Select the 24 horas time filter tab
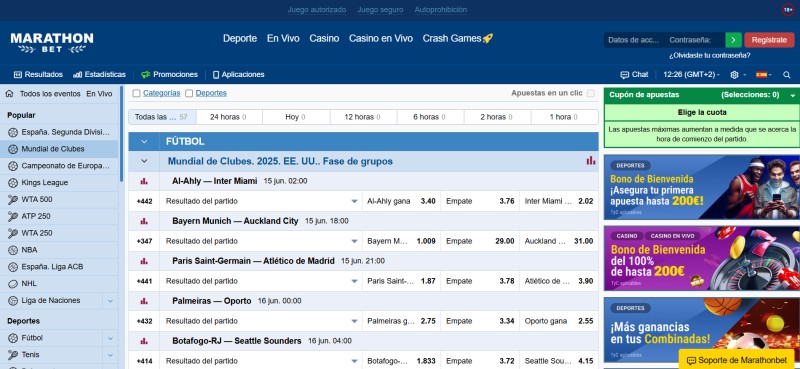Image resolution: width=800 pixels, height=369 pixels. [x=229, y=117]
